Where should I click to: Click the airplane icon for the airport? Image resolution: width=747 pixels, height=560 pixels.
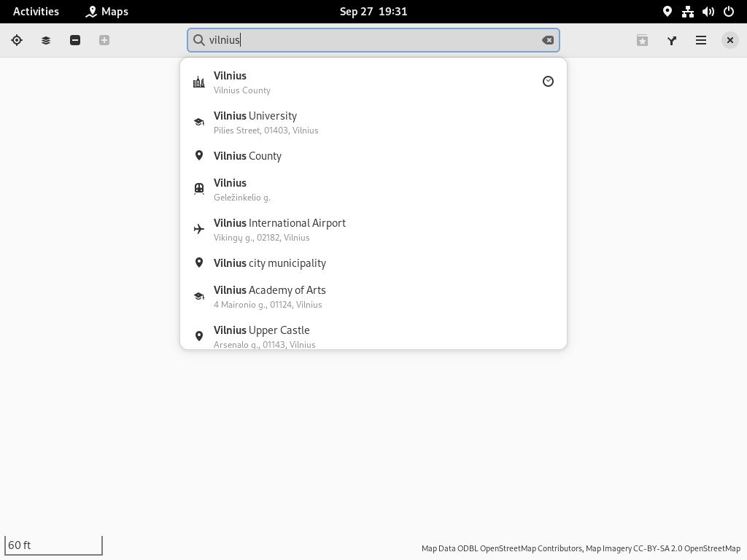pyautogui.click(x=199, y=229)
